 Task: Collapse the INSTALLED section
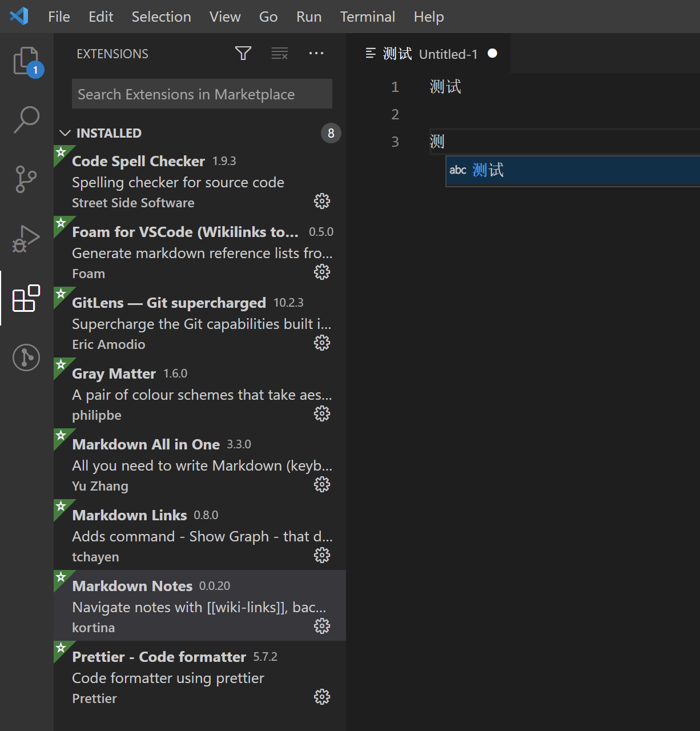pyautogui.click(x=65, y=133)
